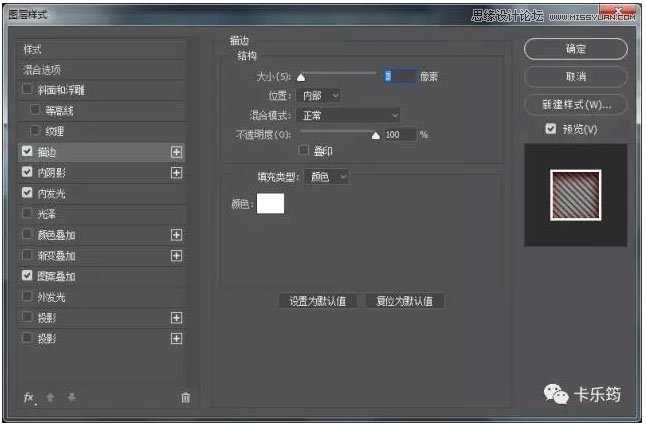The image size is (646, 425).
Task: Click the trash icon to delete the effect
Action: point(185,397)
